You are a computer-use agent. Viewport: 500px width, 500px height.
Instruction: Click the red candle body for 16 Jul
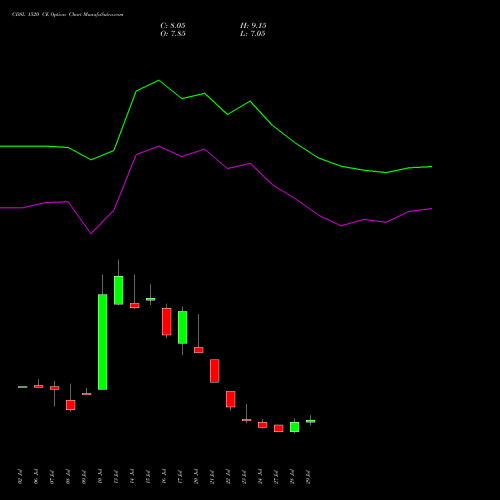(167, 322)
